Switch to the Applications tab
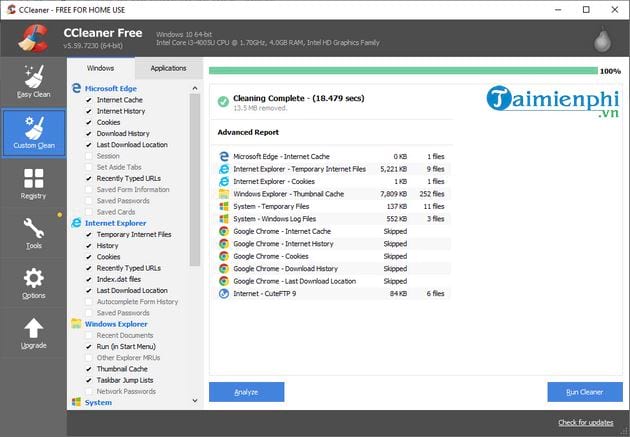Viewport: 630px width, 437px height. [168, 68]
